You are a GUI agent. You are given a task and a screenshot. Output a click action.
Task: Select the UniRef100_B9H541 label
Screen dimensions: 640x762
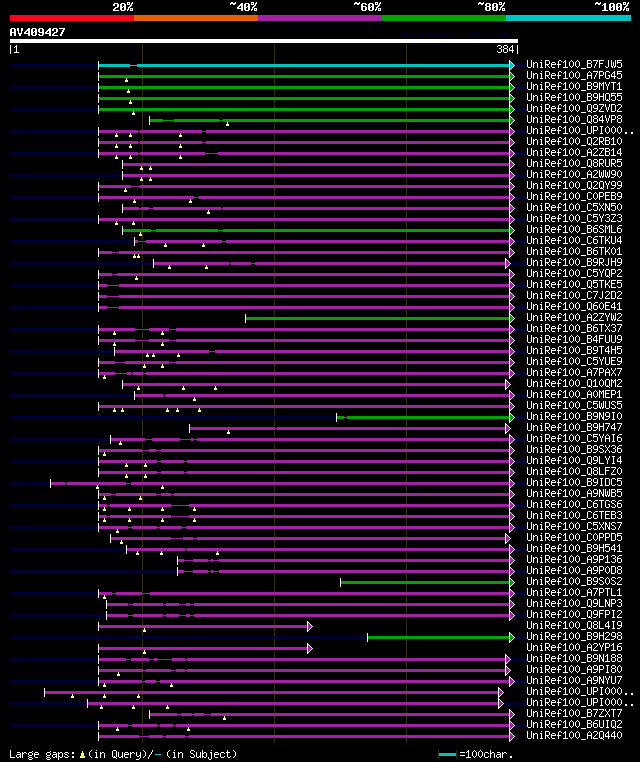(574, 548)
